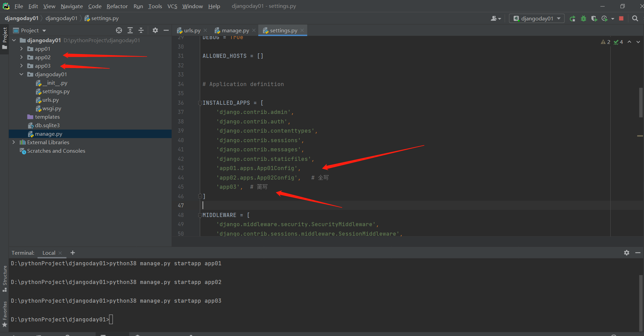
Task: Locate the opened file in the project tree
Action: click(119, 31)
